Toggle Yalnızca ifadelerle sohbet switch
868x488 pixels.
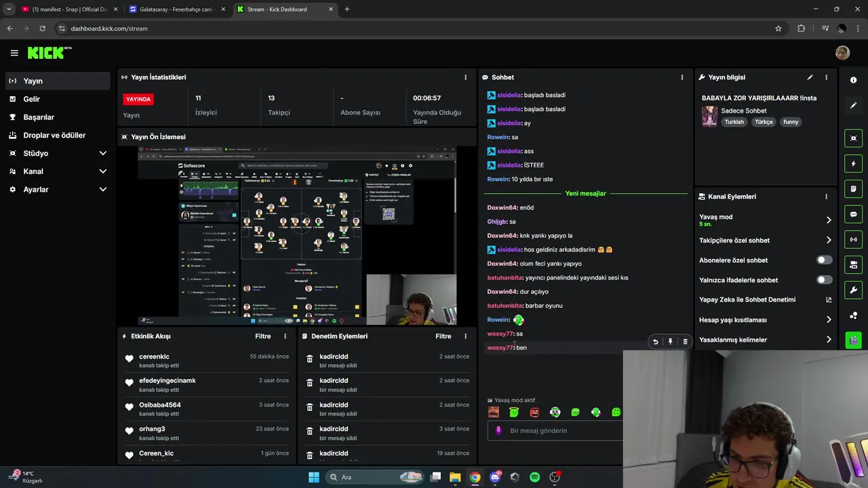point(824,280)
